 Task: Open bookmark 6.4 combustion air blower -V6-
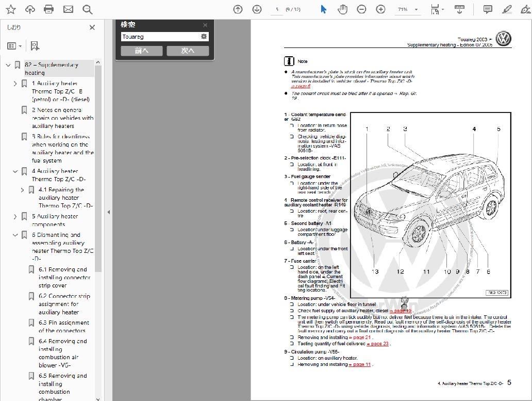click(62, 353)
